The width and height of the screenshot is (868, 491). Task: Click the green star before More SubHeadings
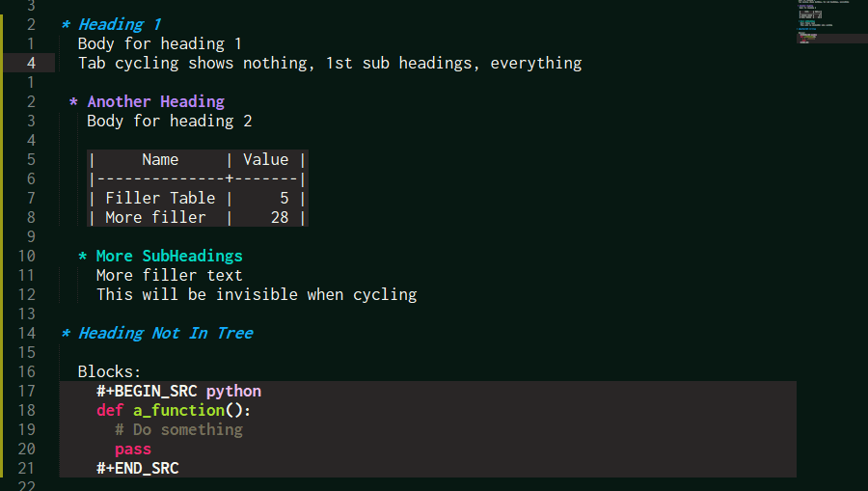[83, 257]
